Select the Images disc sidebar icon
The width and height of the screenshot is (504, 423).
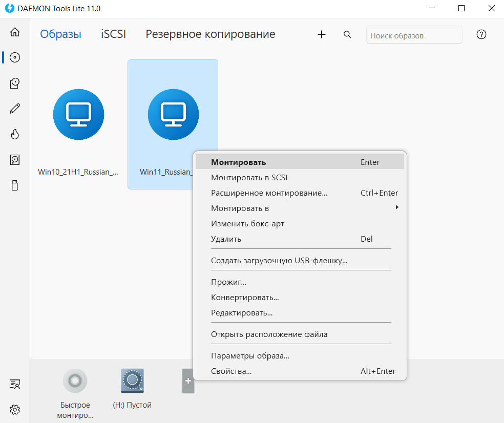point(15,57)
